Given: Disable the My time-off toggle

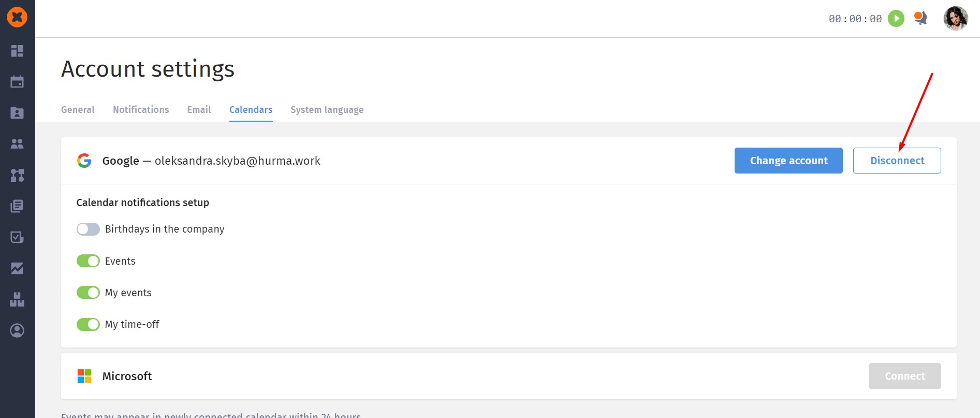Looking at the screenshot, I should tap(88, 324).
